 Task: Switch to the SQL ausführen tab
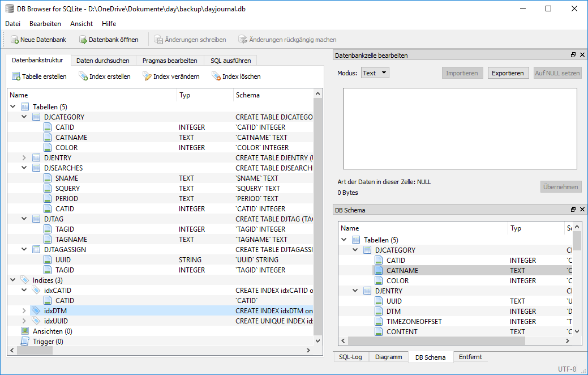[x=231, y=61]
